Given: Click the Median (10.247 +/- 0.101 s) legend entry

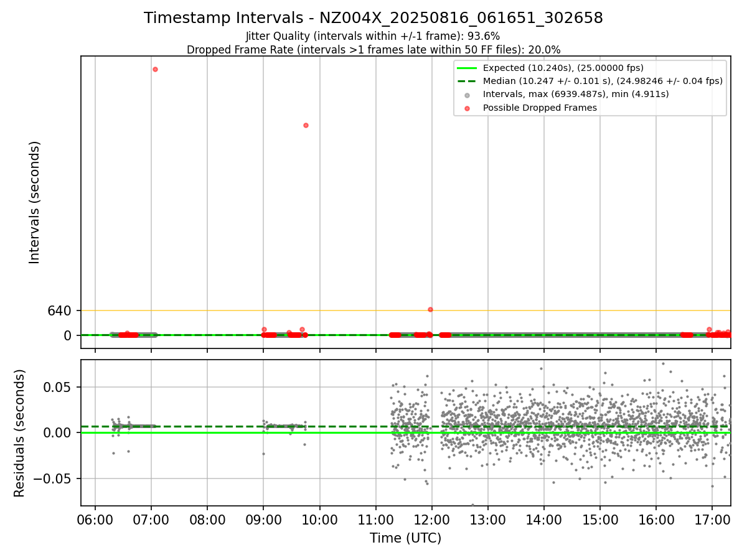Looking at the screenshot, I should click(x=603, y=81).
